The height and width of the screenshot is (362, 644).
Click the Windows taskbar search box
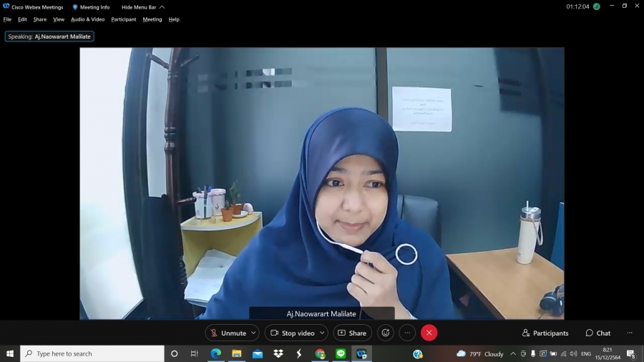pyautogui.click(x=93, y=353)
